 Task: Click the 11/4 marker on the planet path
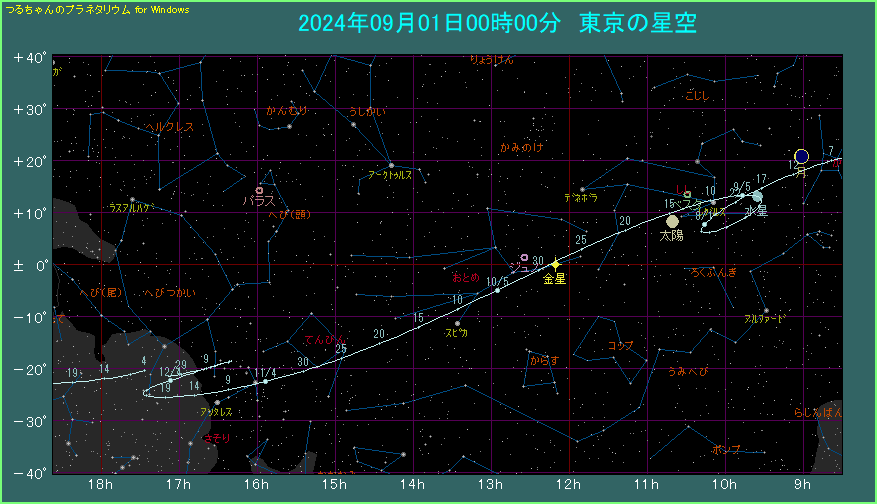pos(265,381)
